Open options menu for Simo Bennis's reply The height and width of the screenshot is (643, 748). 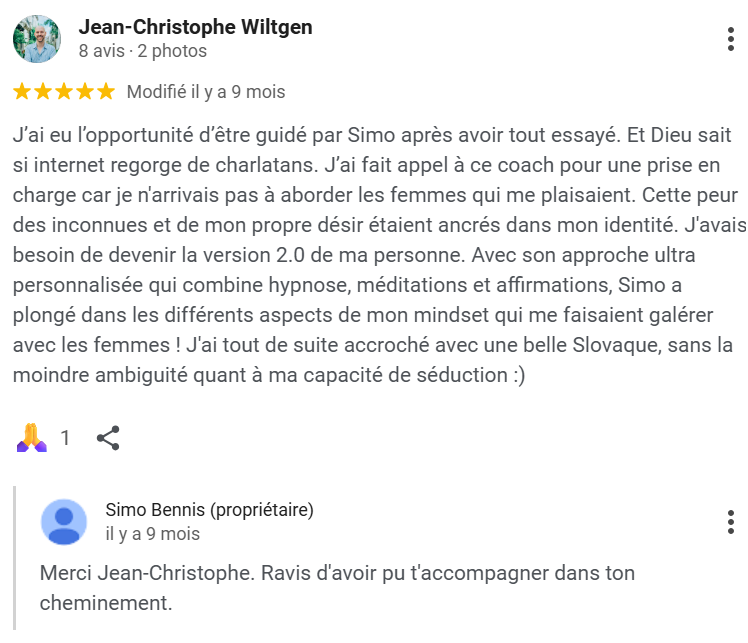point(730,522)
